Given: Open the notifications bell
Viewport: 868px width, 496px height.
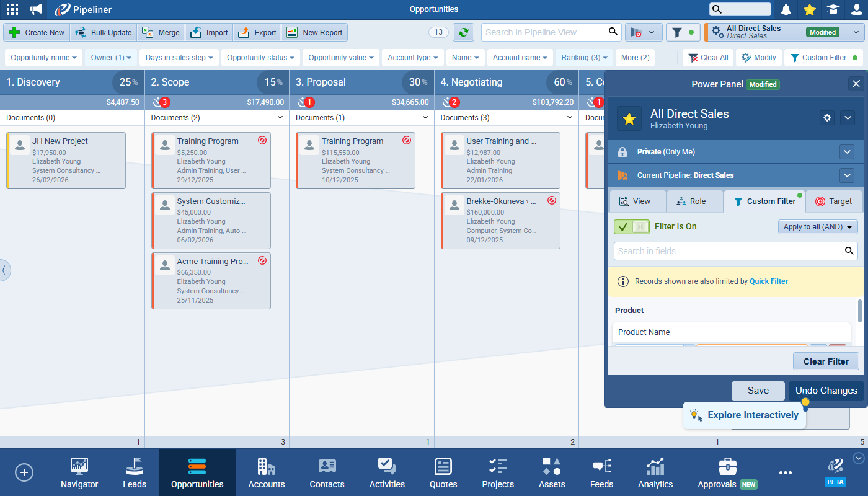Looking at the screenshot, I should pyautogui.click(x=786, y=9).
